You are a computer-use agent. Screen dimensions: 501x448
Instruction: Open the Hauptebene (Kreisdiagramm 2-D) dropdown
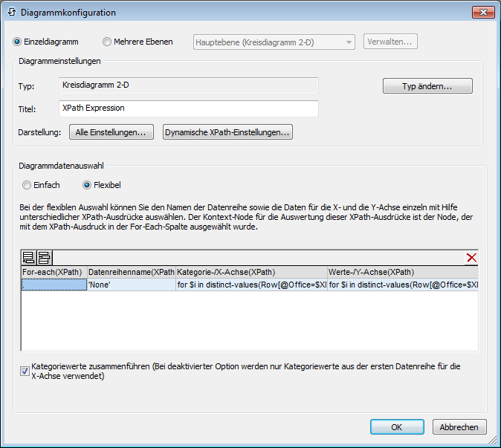274,42
